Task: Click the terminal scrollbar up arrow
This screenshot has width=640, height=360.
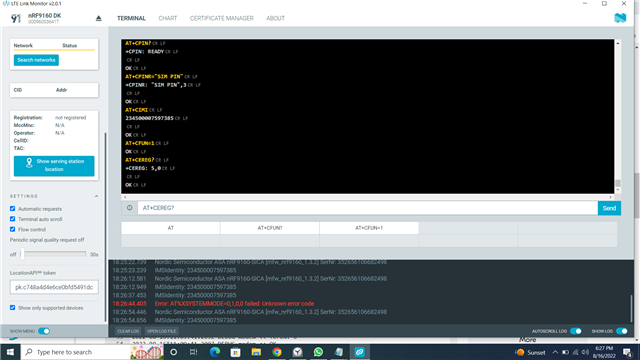Action: point(618,43)
